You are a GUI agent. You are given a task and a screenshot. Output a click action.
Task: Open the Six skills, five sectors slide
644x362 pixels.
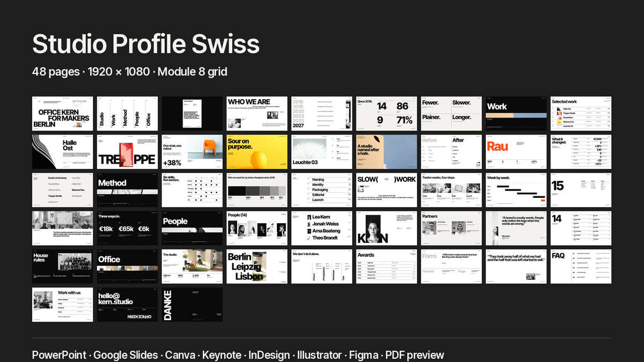tap(192, 190)
